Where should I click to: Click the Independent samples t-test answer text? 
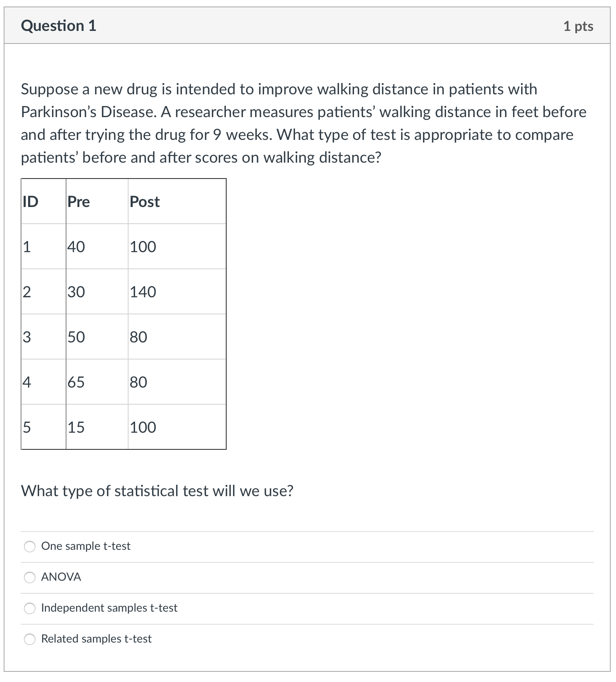coord(109,608)
